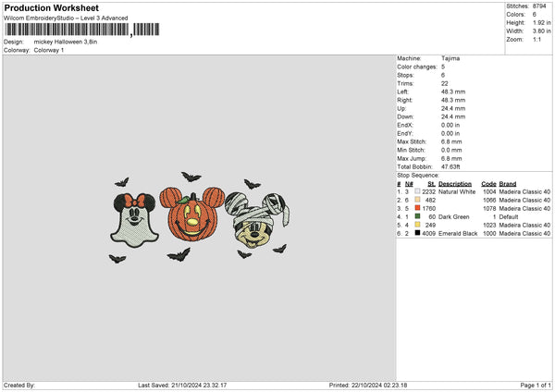Click thread code 1078 in row 3
555x392 pixels.
pyautogui.click(x=489, y=208)
